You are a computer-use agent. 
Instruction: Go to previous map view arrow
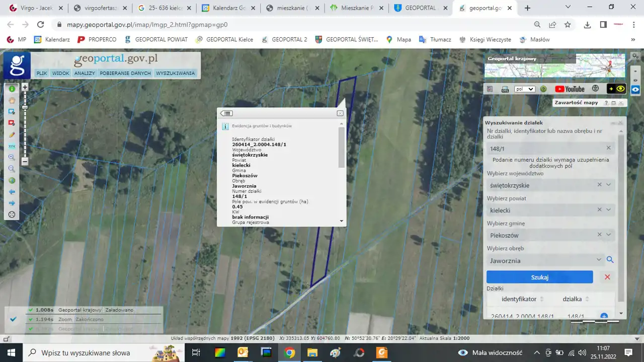tap(12, 192)
